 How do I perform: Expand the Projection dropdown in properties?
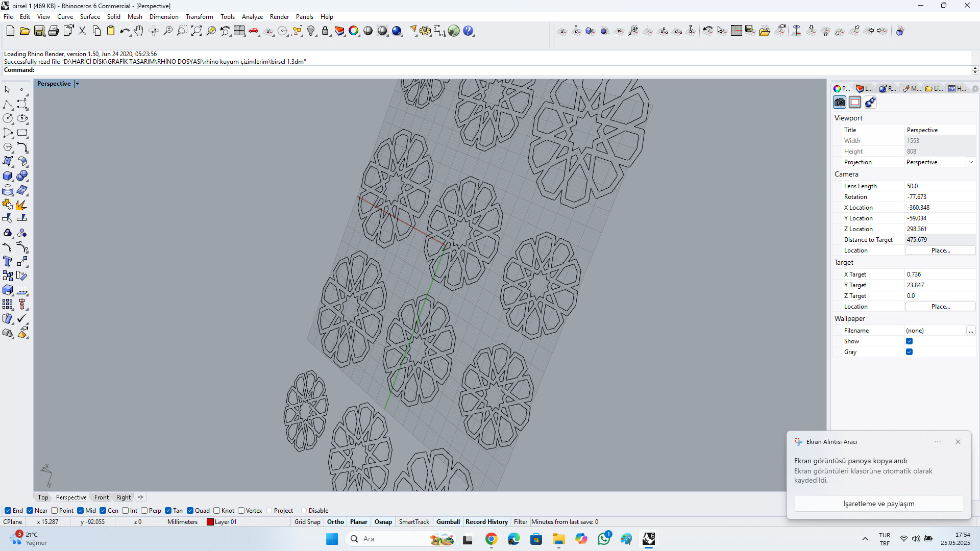point(971,162)
